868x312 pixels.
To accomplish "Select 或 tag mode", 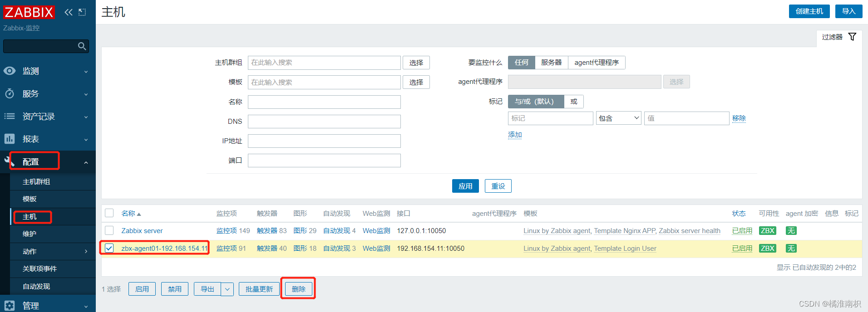I will [574, 102].
